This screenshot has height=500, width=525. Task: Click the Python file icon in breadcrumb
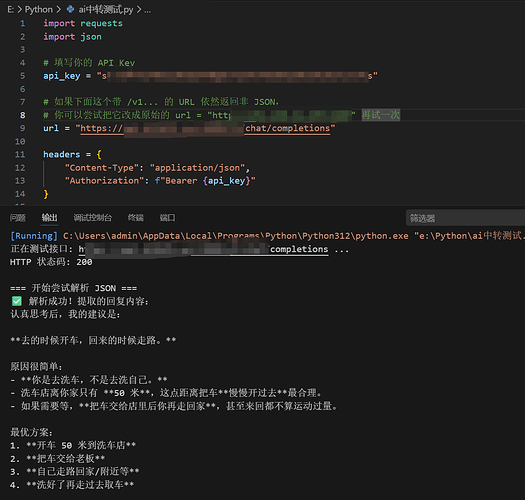click(x=70, y=9)
